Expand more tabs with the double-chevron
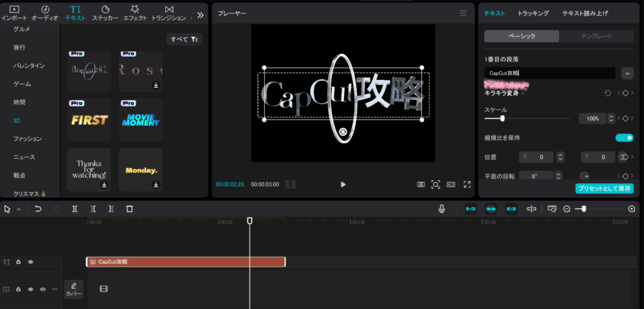The image size is (644, 309). tap(200, 15)
